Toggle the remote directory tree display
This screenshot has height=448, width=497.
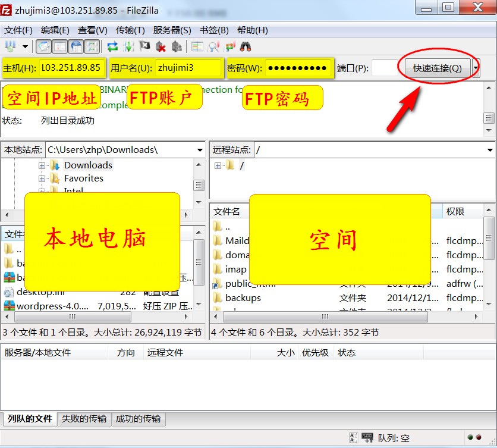(x=76, y=46)
